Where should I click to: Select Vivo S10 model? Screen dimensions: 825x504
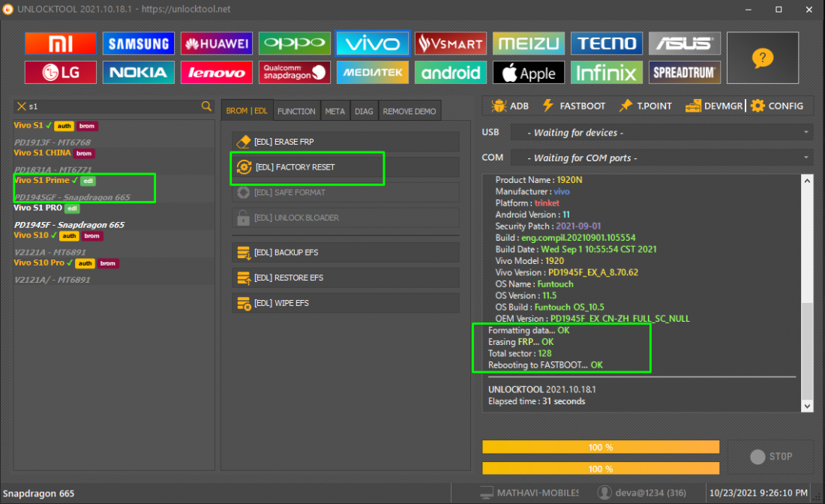tap(114, 243)
